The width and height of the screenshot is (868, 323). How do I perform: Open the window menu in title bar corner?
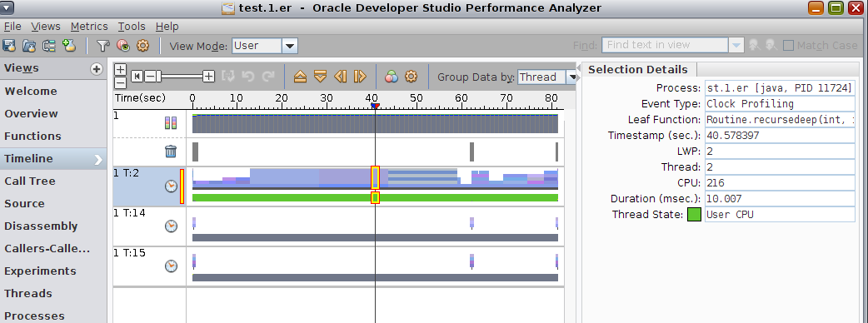pyautogui.click(x=7, y=7)
